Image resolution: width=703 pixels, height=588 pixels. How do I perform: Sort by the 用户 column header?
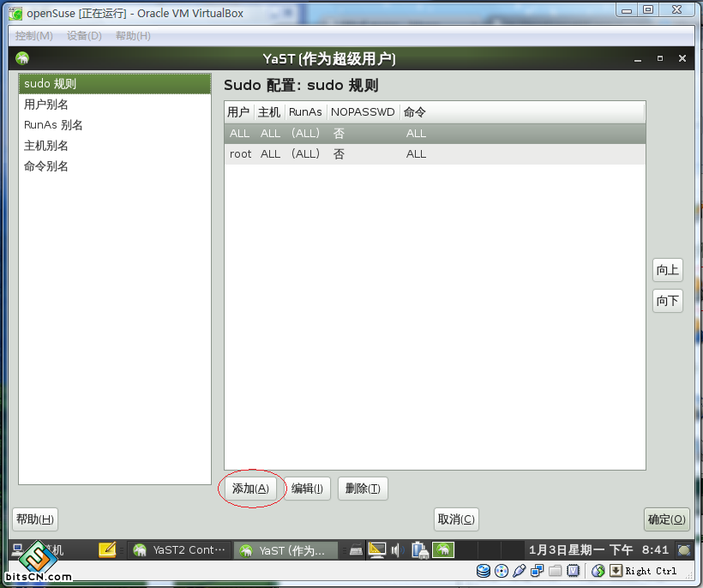pyautogui.click(x=239, y=112)
